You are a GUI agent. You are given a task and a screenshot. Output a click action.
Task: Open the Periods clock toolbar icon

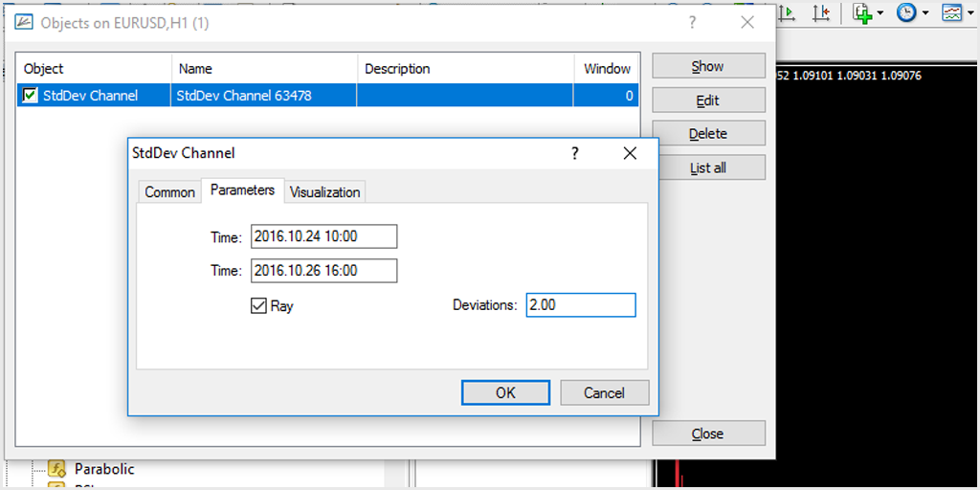click(x=905, y=13)
